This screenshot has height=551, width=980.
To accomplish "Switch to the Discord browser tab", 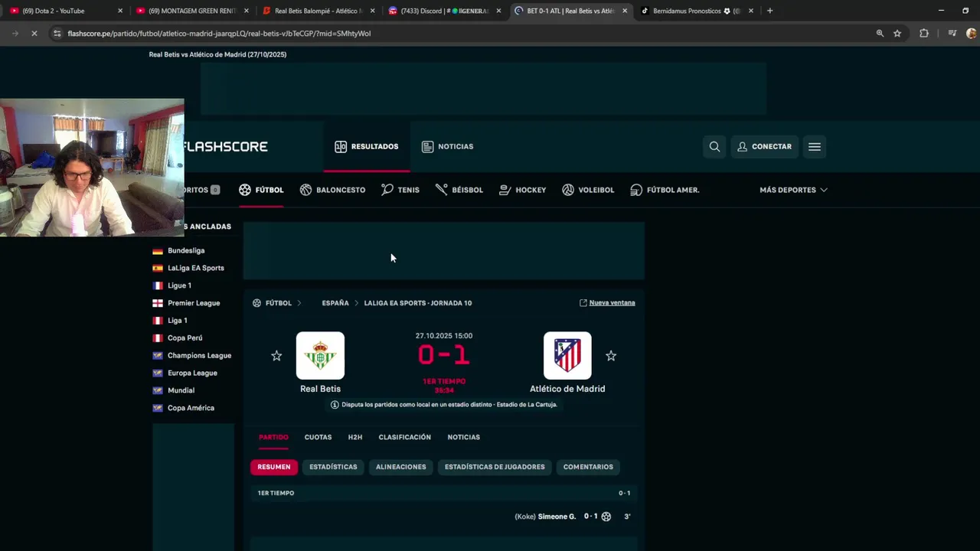I will (444, 11).
